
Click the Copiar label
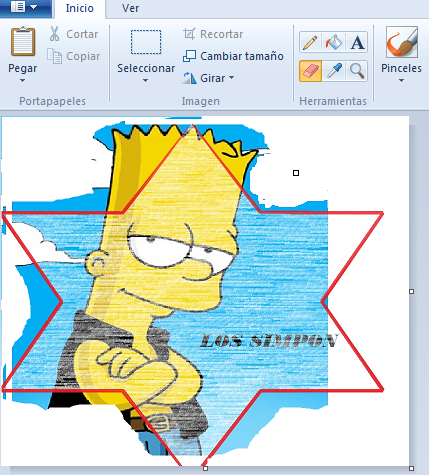pos(83,56)
